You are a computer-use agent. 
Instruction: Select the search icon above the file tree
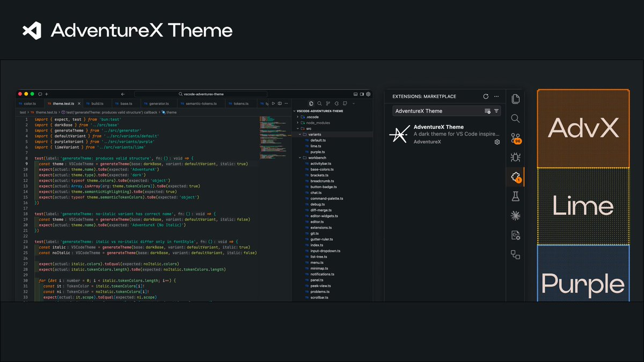coord(319,104)
